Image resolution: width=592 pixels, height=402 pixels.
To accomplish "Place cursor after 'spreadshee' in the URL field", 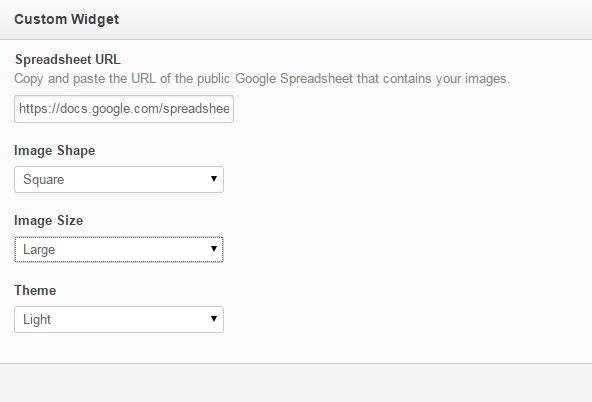I will 230,109.
